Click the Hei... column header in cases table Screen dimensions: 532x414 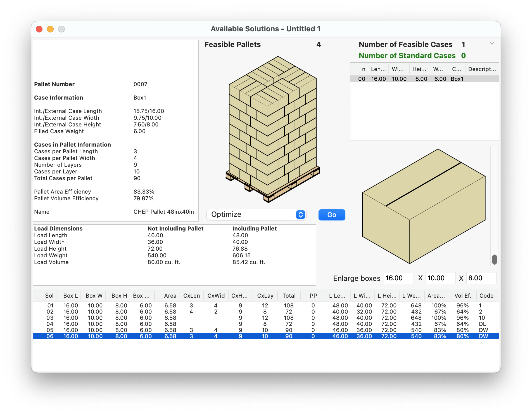click(419, 69)
